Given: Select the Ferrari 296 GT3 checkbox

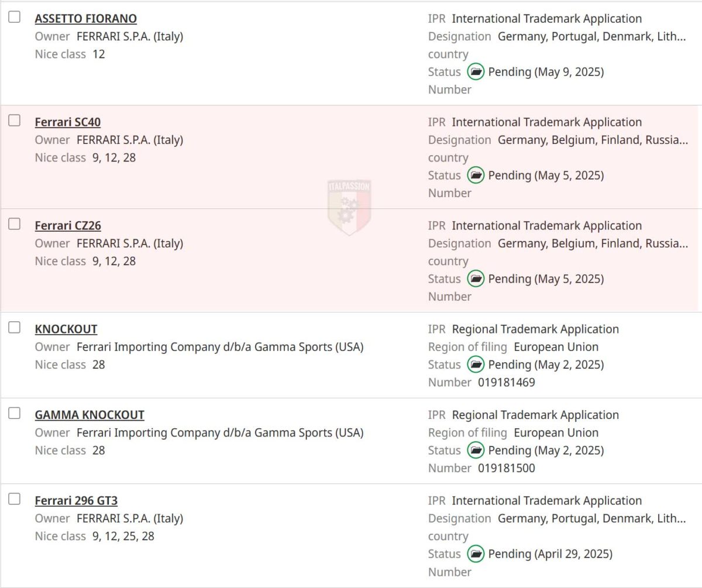Looking at the screenshot, I should click(x=14, y=499).
